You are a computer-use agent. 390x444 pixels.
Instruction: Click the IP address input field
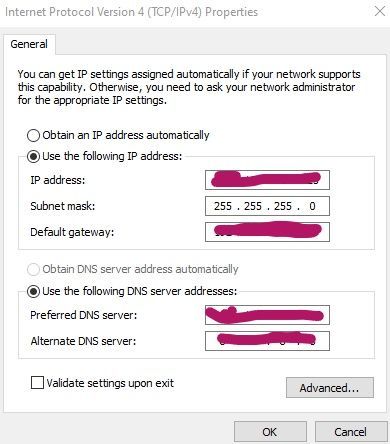267,180
